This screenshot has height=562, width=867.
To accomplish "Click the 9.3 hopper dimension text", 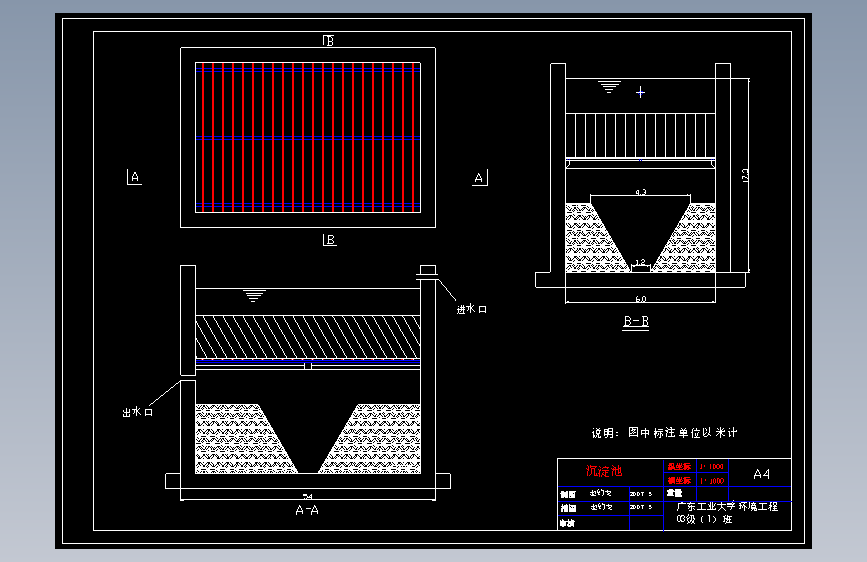I will pyautogui.click(x=640, y=192).
